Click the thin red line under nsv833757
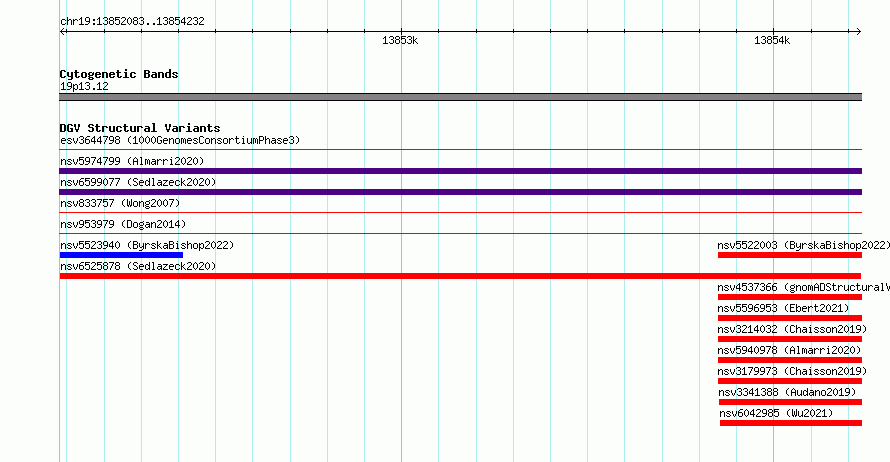 [x=460, y=213]
